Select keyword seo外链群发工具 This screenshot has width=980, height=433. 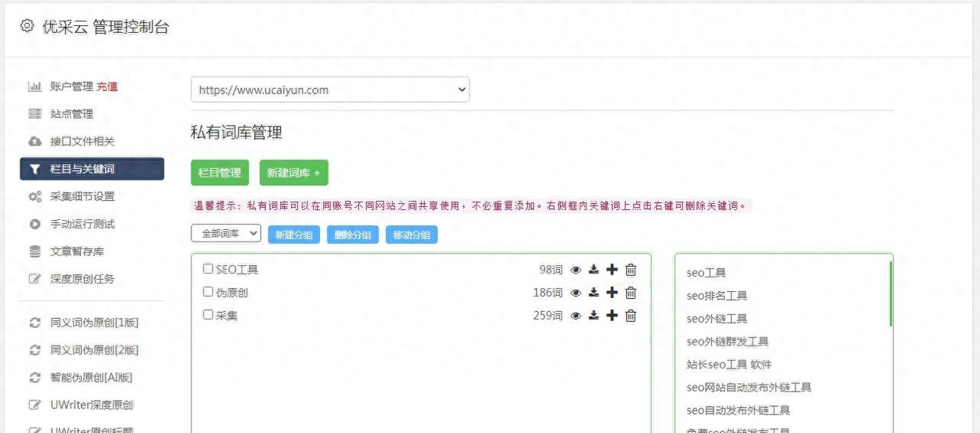(x=728, y=342)
